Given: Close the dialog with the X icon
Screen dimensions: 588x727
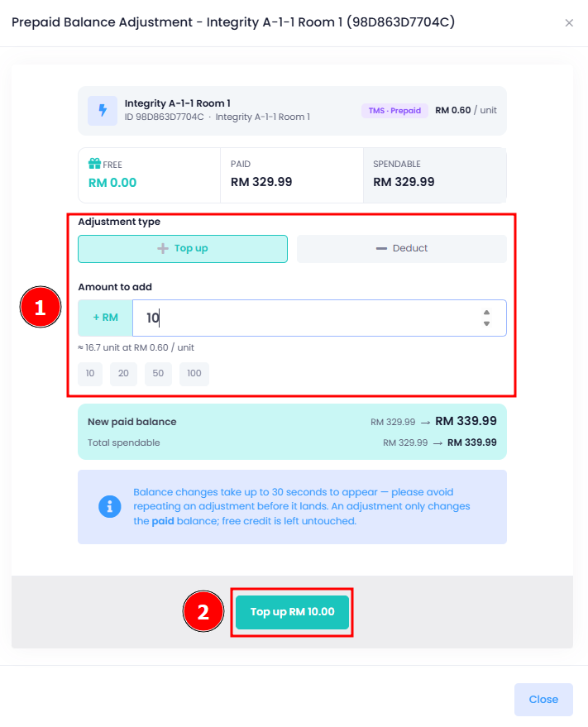Looking at the screenshot, I should pos(569,22).
